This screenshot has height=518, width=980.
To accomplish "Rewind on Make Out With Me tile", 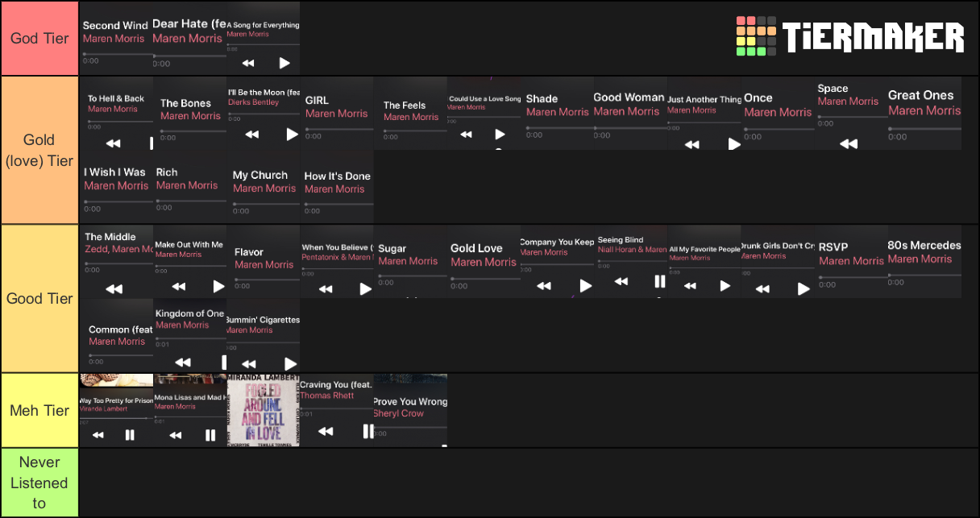I will (x=179, y=286).
